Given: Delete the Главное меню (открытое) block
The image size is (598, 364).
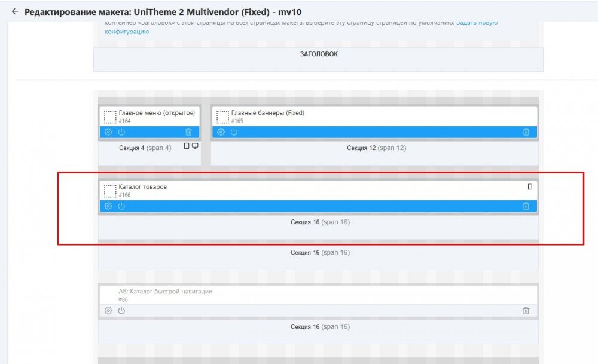Looking at the screenshot, I should coord(188,132).
